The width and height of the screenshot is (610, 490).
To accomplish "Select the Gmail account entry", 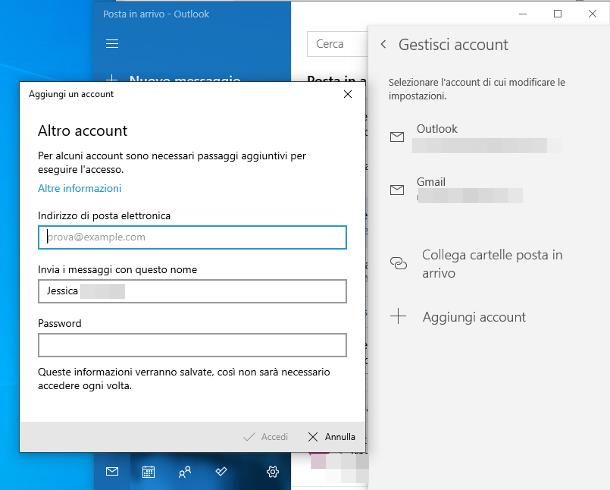I will pos(456,189).
